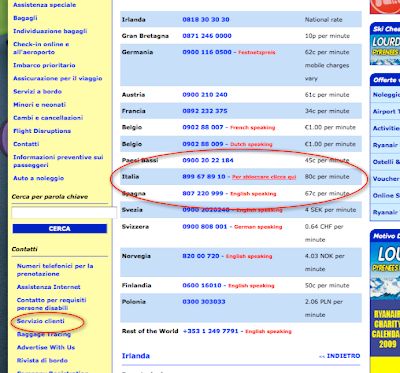Click Finlandia number 0600 16010

(x=202, y=285)
